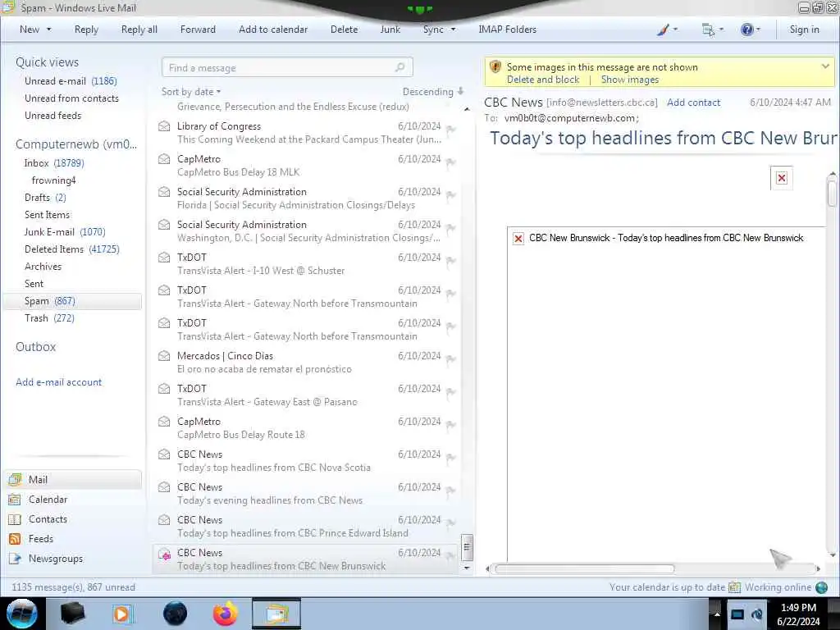Launch Firefox from the taskbar
Screen dimensions: 840x630
click(226, 614)
